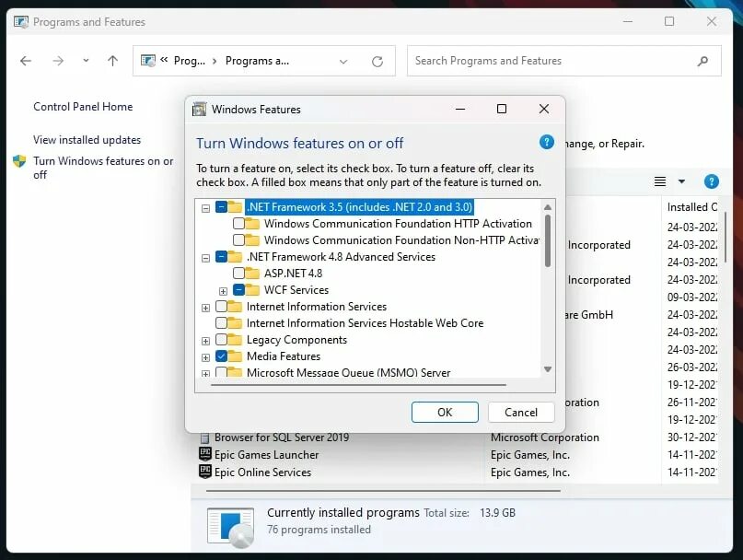Click Turn Windows features on or off link
Viewport: 743px width, 560px height.
click(103, 168)
